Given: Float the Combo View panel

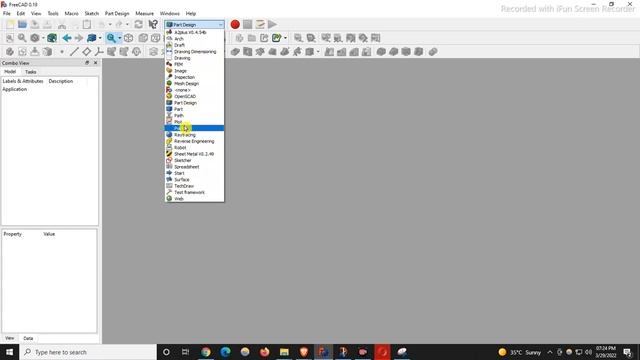Looking at the screenshot, I should (87, 63).
